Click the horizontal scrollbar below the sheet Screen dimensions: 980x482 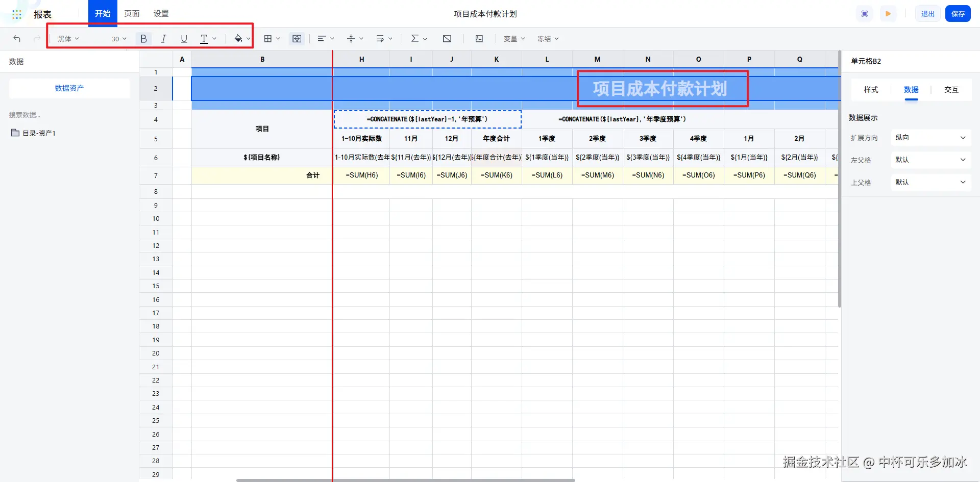[406, 480]
